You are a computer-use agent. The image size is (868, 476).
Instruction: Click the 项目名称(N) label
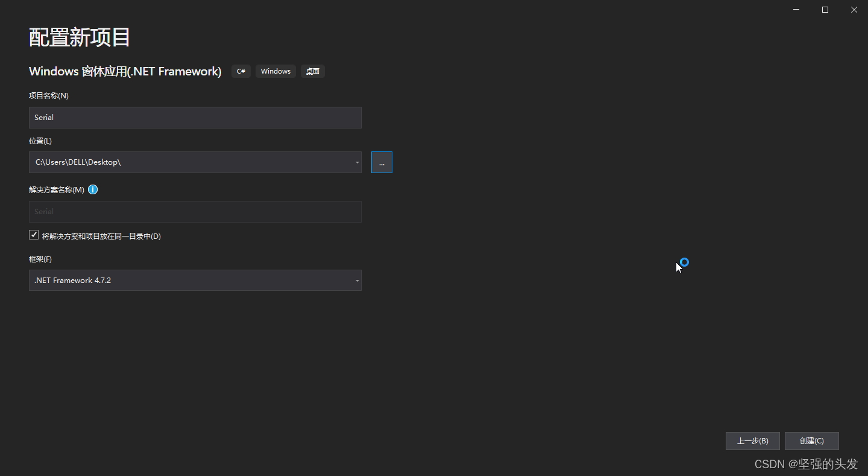coord(49,96)
